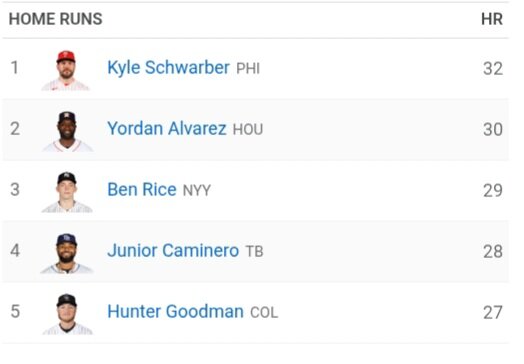The image size is (524, 364).
Task: Click the HOME RUNS section heading
Action: pyautogui.click(x=55, y=19)
